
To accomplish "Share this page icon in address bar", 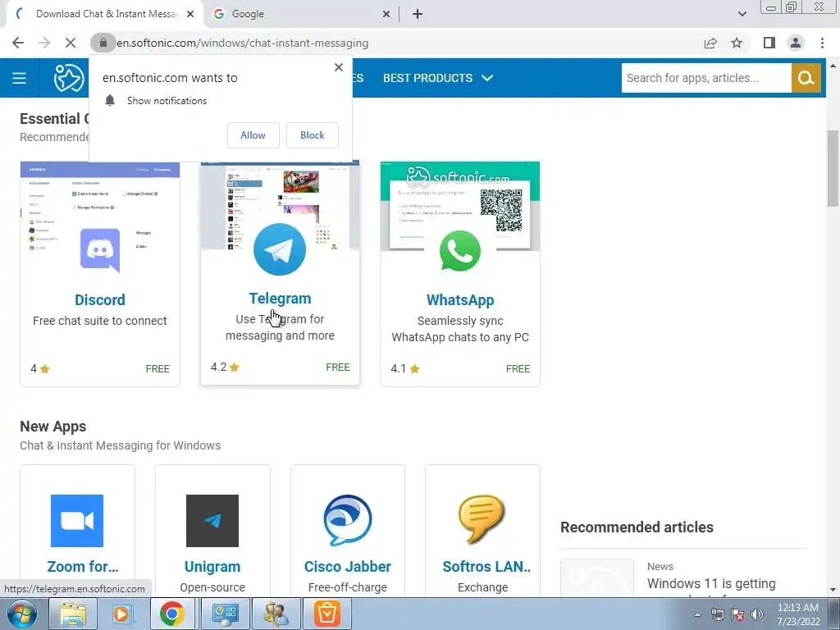I will (x=710, y=43).
